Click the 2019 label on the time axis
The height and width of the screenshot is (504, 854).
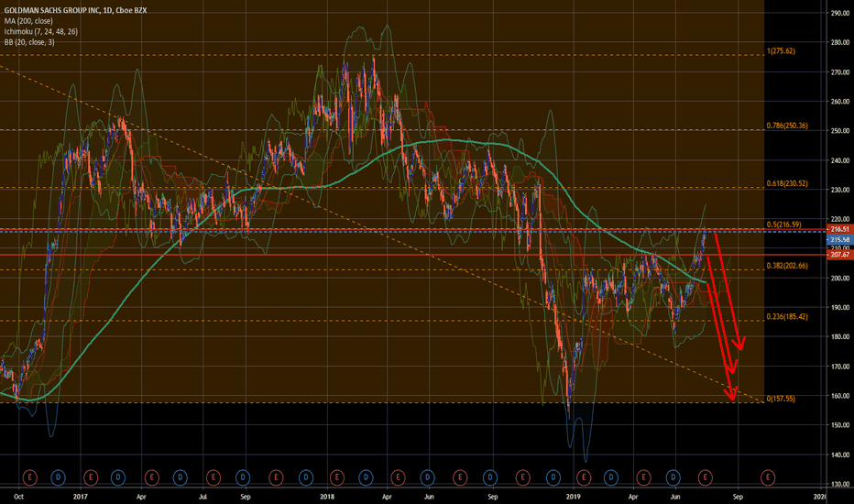(573, 497)
